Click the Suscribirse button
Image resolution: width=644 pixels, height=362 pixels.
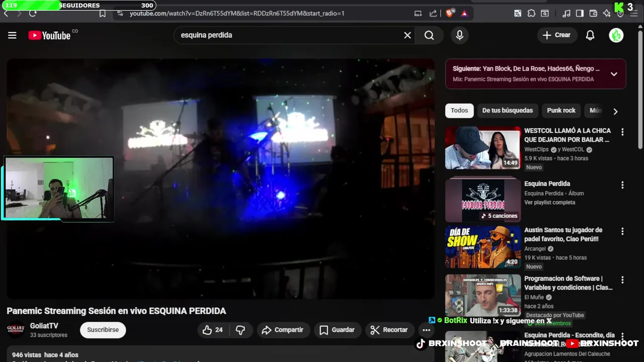(x=103, y=330)
